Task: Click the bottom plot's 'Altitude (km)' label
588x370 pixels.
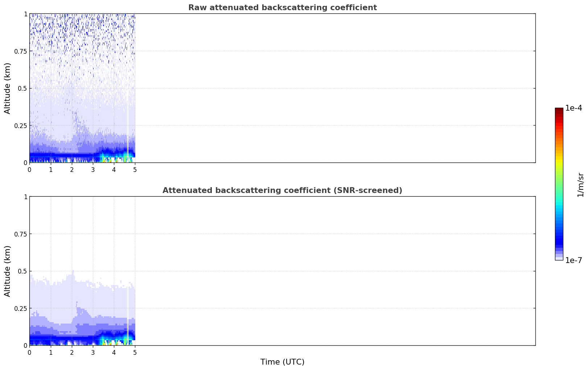Action: 8,271
